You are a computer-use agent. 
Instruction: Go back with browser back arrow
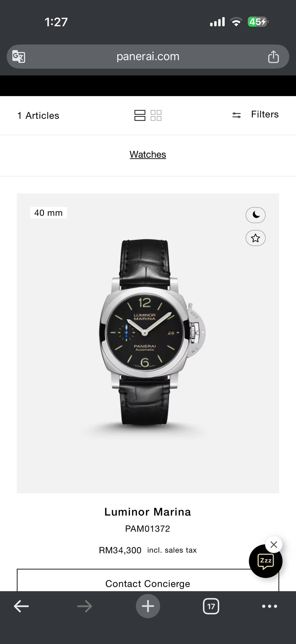21,606
